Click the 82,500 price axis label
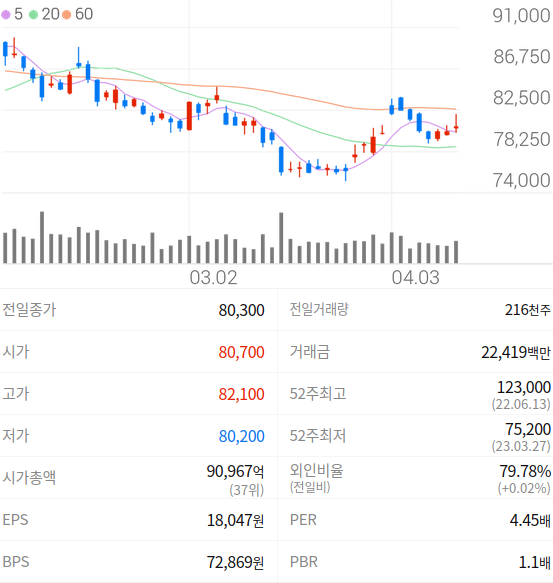 coord(522,98)
